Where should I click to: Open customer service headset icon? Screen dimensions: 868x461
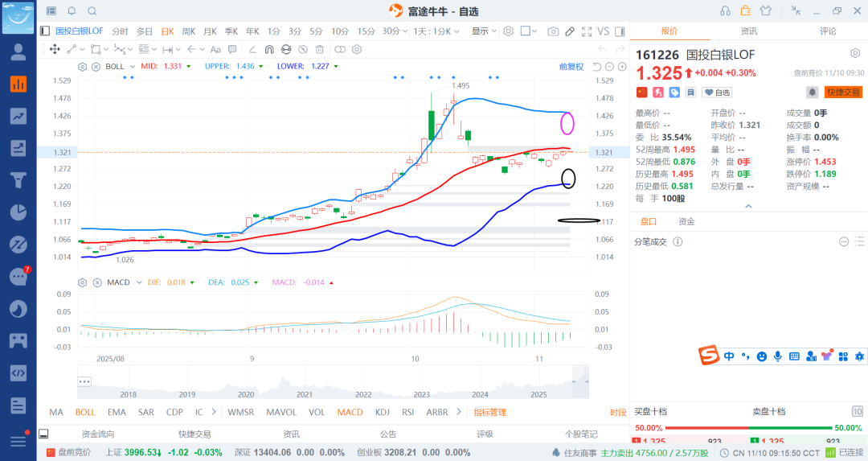click(x=725, y=10)
